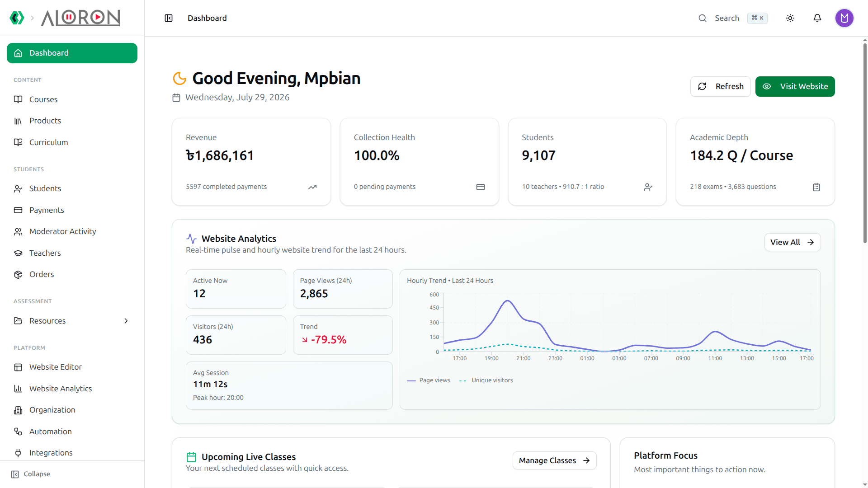
Task: Click the Visitors 436 value
Action: click(203, 340)
